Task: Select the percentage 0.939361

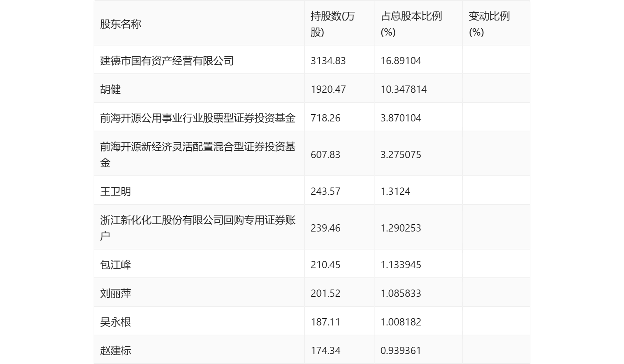Action: pos(401,350)
